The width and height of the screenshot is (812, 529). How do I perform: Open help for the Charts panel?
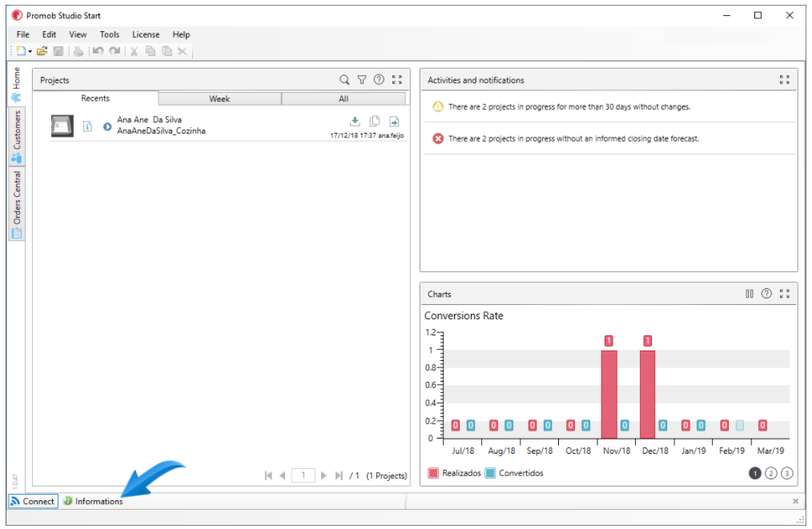coord(766,294)
